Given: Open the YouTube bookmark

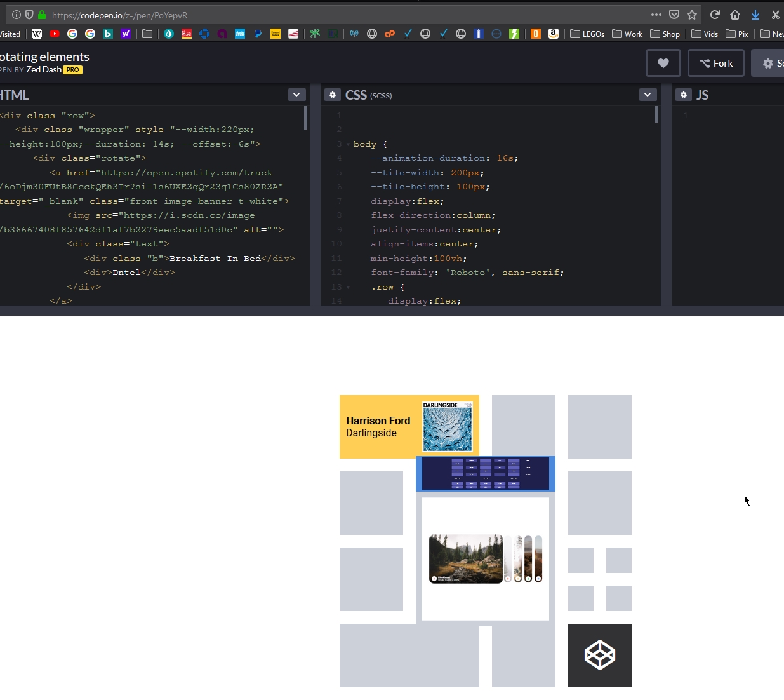Looking at the screenshot, I should coord(55,34).
